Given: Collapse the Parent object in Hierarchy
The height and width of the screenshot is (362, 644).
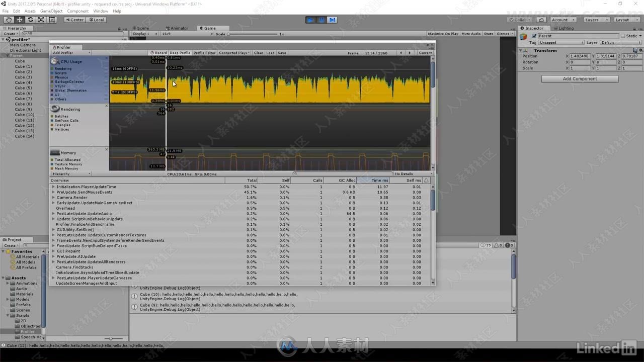Looking at the screenshot, I should (x=8, y=56).
